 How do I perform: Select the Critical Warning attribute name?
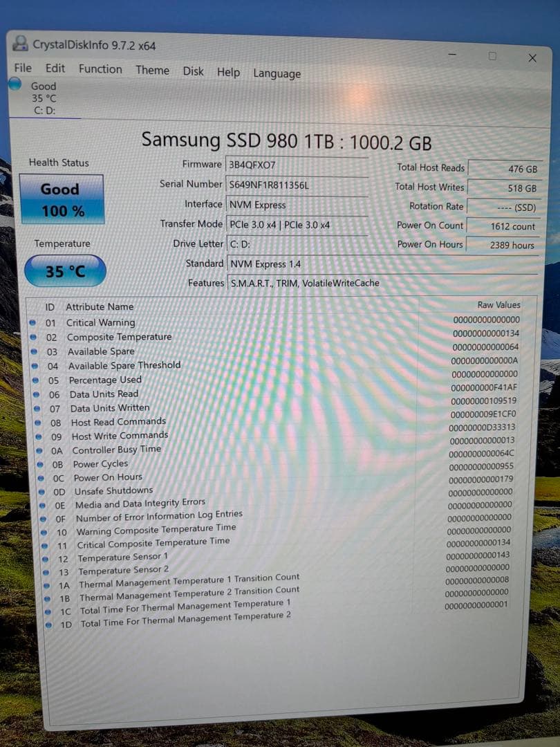tap(100, 322)
